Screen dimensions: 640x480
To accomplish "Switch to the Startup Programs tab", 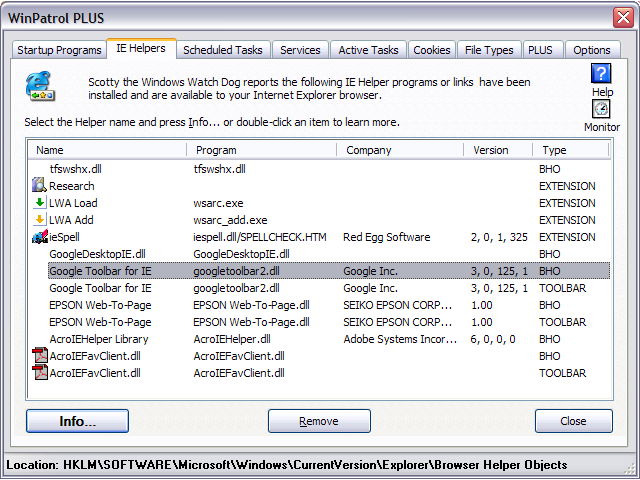I will (x=59, y=50).
